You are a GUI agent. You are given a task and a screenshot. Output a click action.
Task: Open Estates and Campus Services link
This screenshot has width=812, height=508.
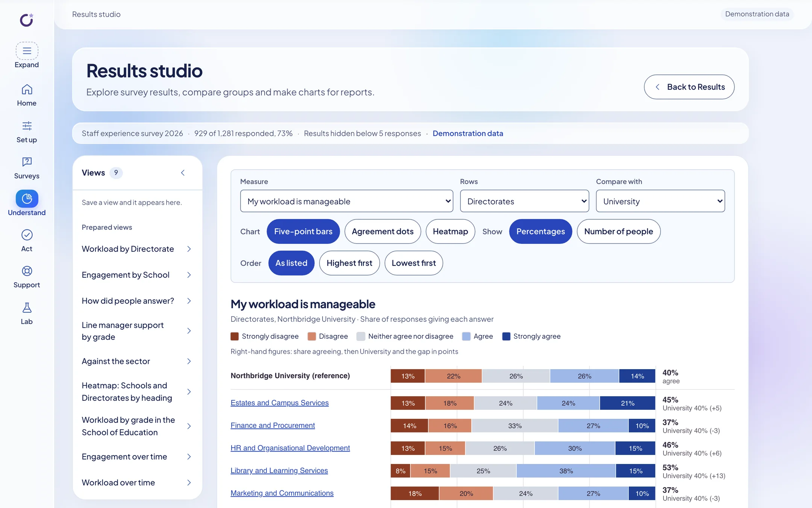279,403
